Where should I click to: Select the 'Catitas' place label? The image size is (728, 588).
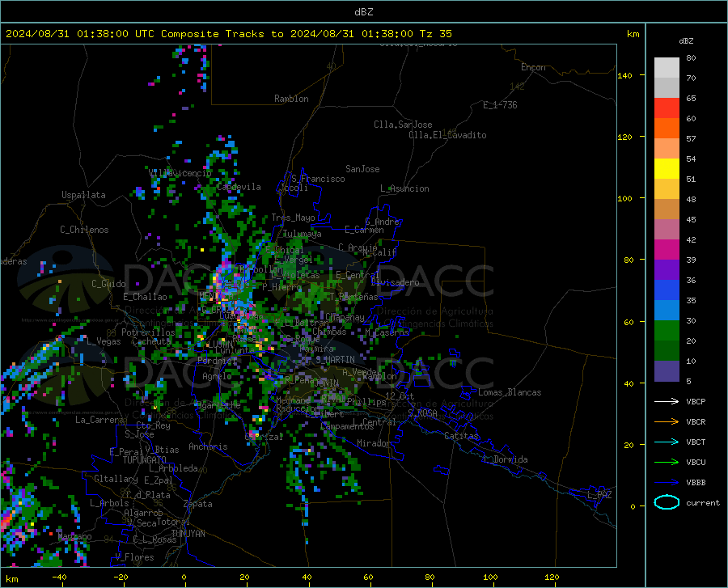click(461, 436)
